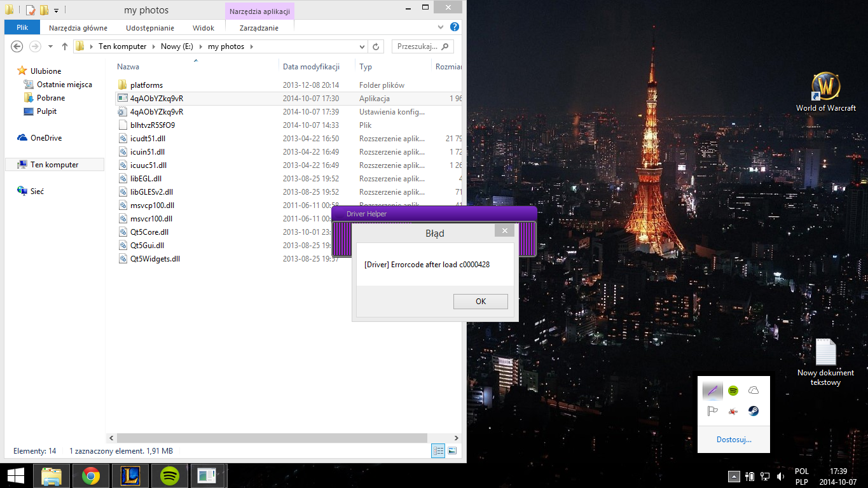Image resolution: width=868 pixels, height=488 pixels.
Task: Select the icuuc51.dll file
Action: [x=148, y=165]
